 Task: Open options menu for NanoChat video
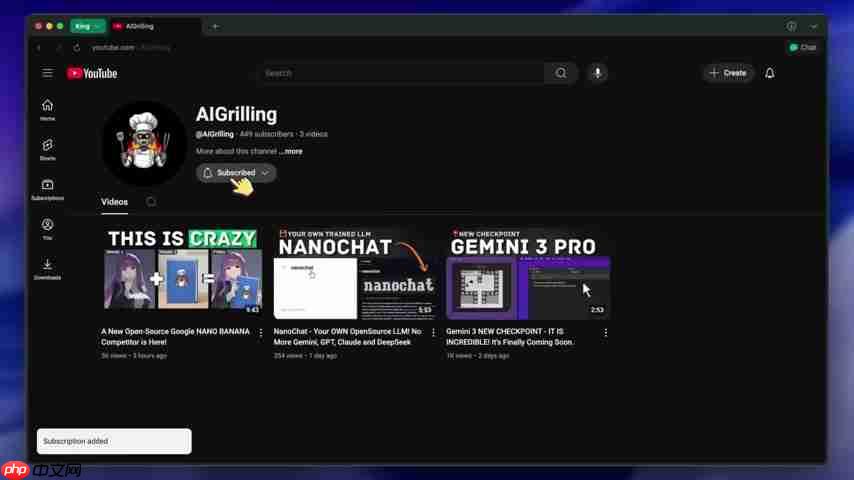pos(434,332)
